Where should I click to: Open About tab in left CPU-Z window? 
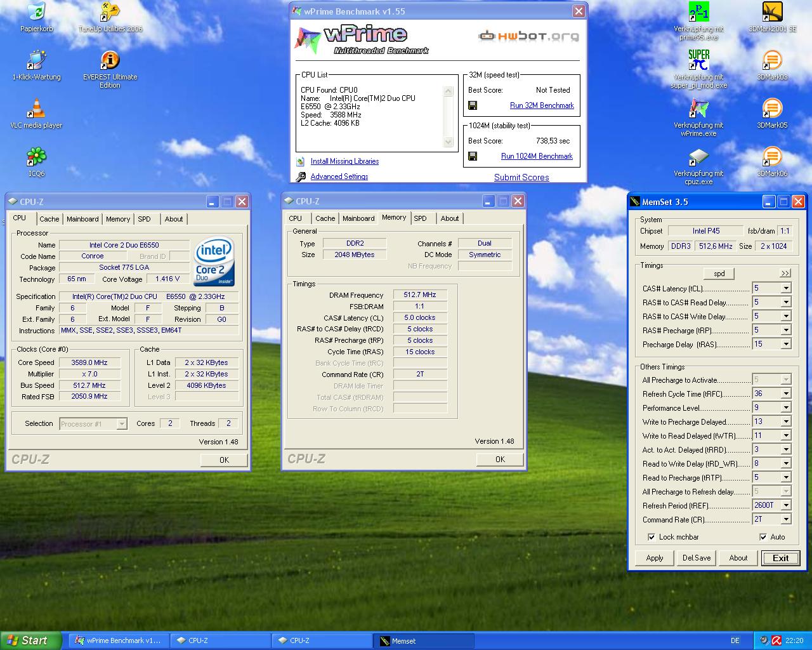click(x=174, y=219)
